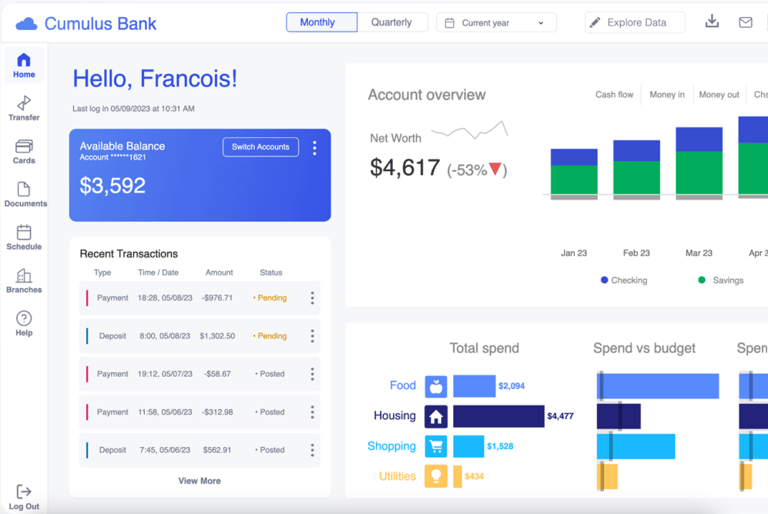Click the Shopping cart category icon
The height and width of the screenshot is (514, 768).
point(436,446)
